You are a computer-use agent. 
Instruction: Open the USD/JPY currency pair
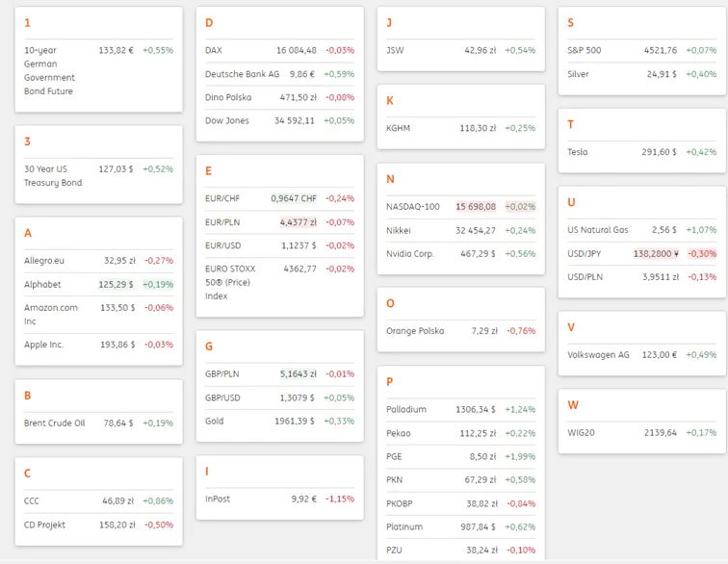[641, 254]
